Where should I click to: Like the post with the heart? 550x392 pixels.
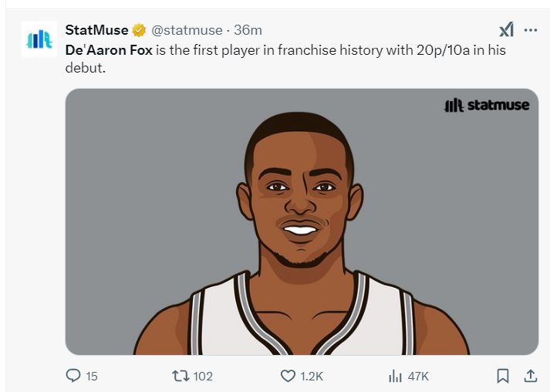pos(288,376)
